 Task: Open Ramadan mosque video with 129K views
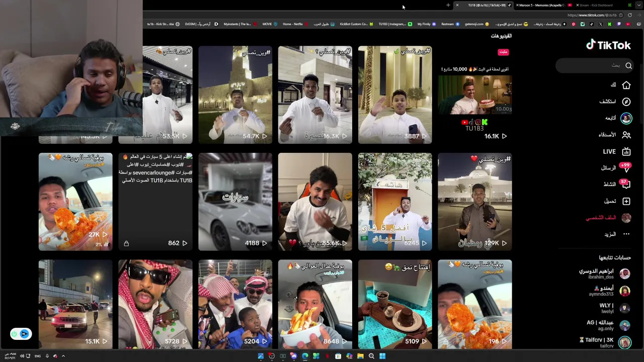click(474, 202)
